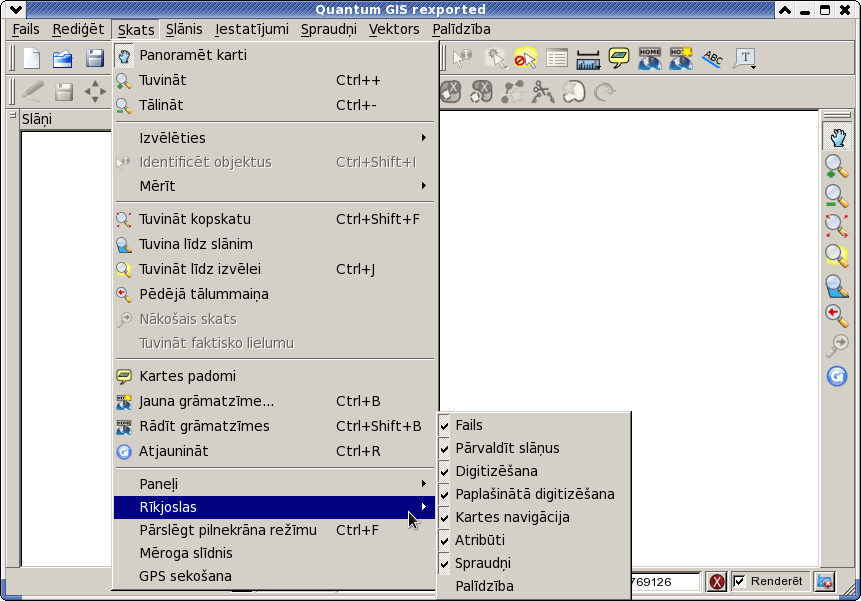This screenshot has width=861, height=601.
Task: Click the projection status icon in status bar
Action: pyautogui.click(x=825, y=582)
